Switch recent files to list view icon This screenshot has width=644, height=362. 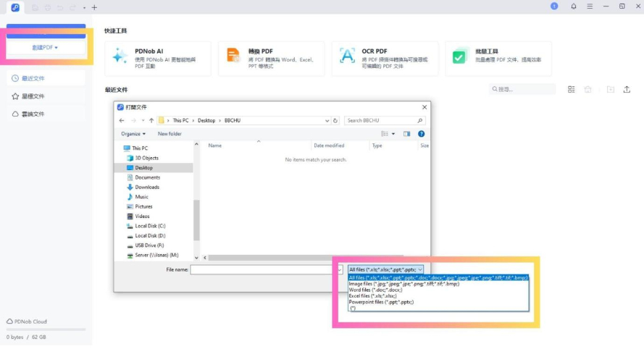point(572,89)
